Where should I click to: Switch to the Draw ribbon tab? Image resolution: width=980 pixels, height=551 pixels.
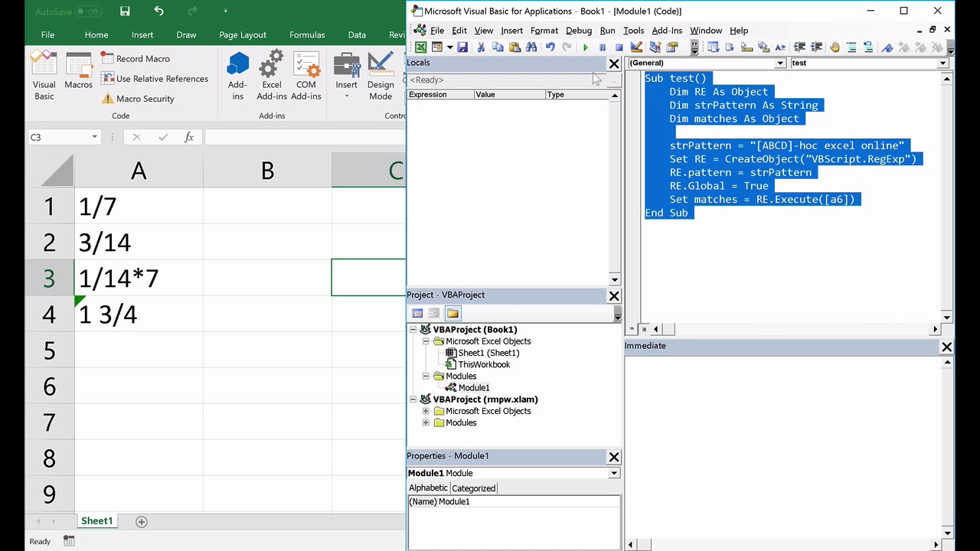point(186,34)
